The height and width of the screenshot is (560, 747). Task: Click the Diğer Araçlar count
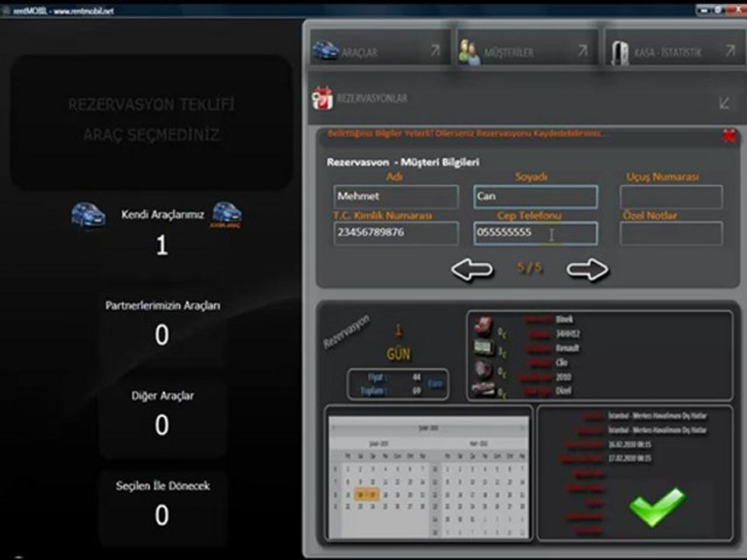[162, 425]
